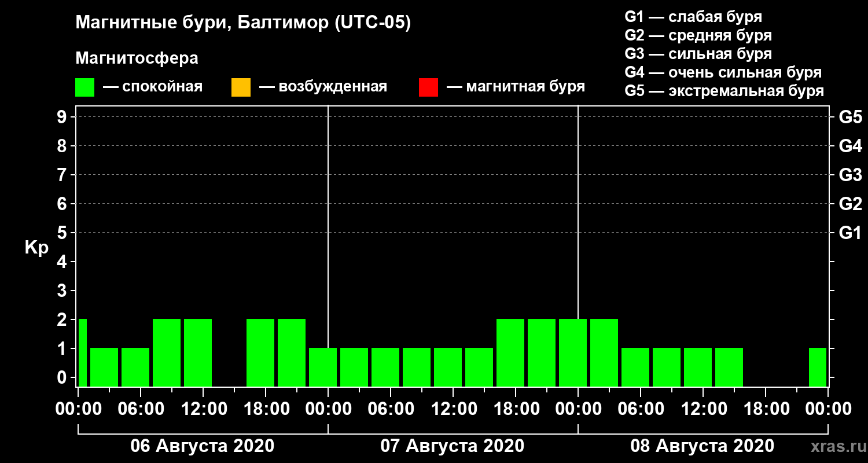
Task: Click the 'G1 — слабая буря' legend line
Action: tap(693, 17)
